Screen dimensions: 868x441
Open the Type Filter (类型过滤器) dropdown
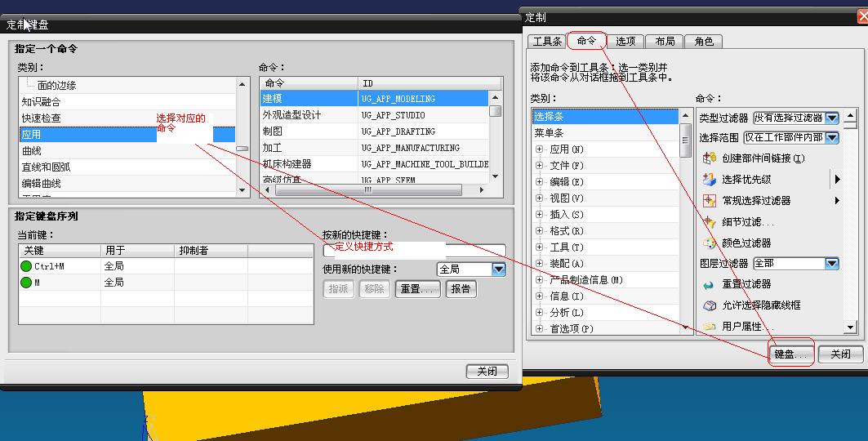pyautogui.click(x=832, y=118)
